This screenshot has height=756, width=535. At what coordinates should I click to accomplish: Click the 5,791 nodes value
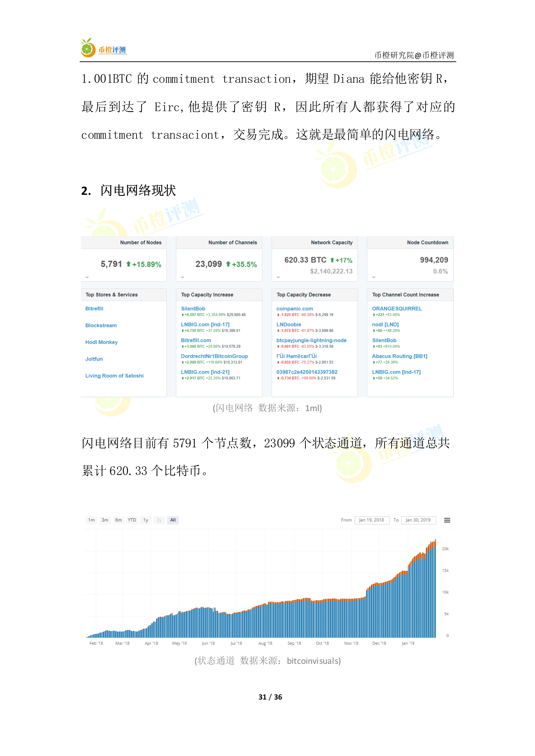pyautogui.click(x=111, y=264)
